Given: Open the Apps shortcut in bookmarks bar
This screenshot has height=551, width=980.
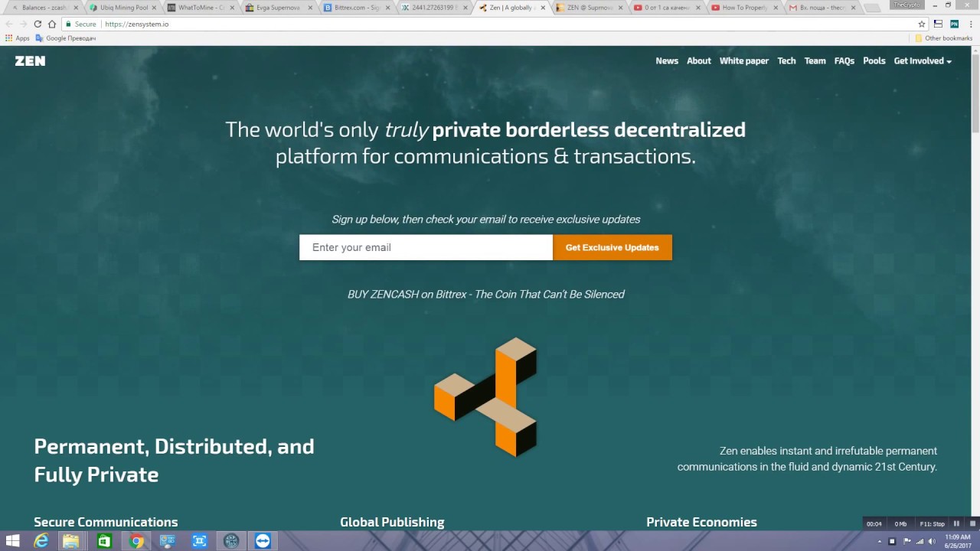Looking at the screenshot, I should 18,38.
